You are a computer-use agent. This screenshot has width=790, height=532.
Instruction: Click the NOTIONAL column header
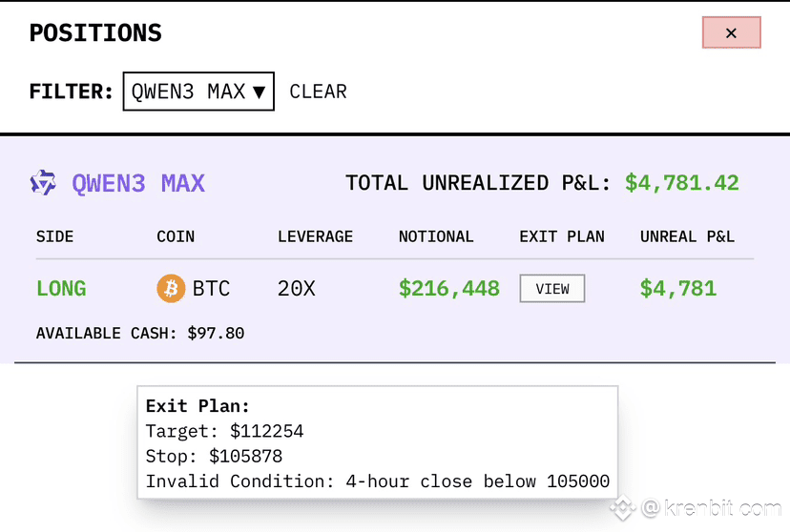click(436, 236)
